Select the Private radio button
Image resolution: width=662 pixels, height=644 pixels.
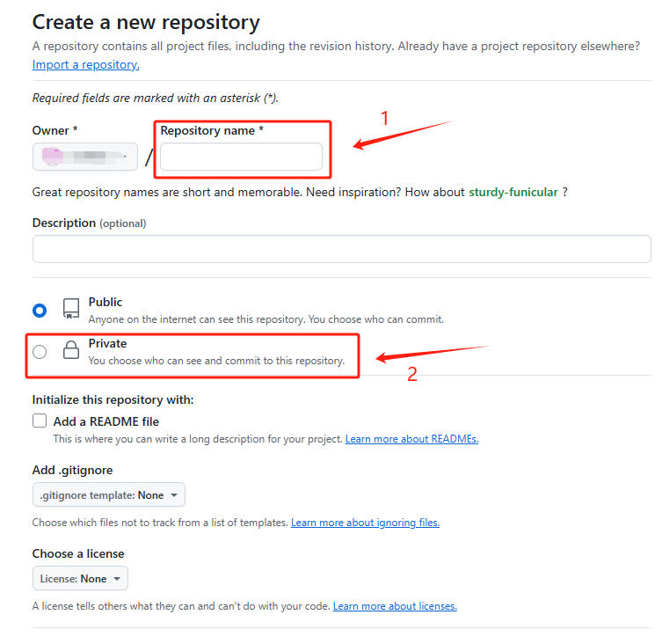[40, 352]
